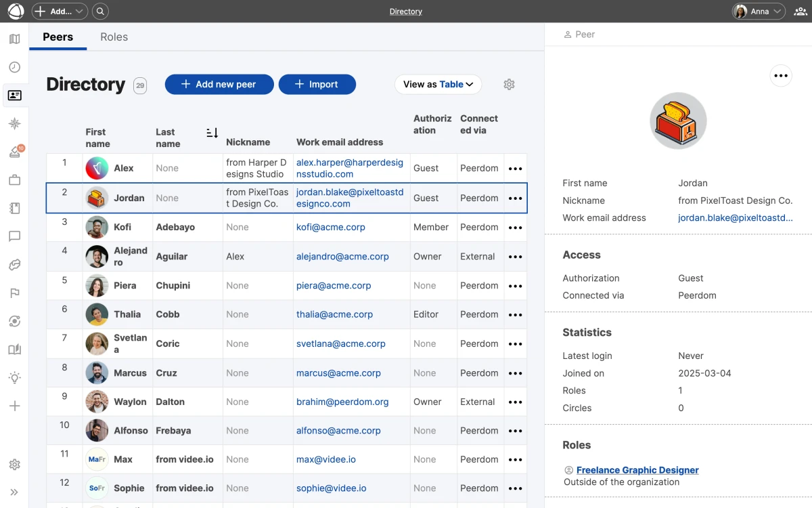The image size is (812, 508).
Task: Open the Freelance Graphic Designer role link
Action: 636,470
